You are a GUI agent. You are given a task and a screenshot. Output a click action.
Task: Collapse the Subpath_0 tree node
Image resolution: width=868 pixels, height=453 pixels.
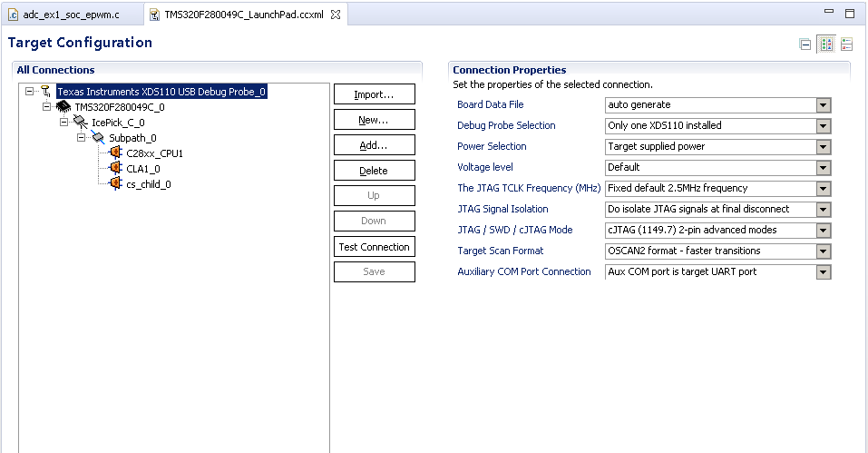tap(82, 137)
